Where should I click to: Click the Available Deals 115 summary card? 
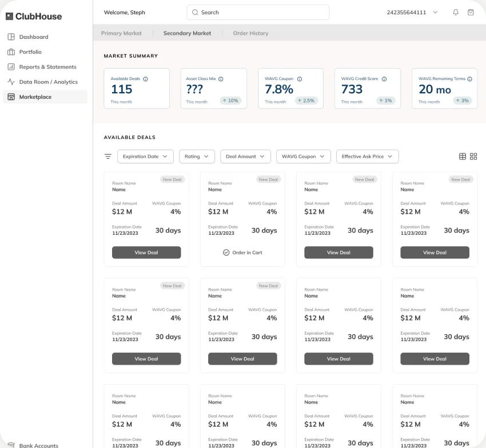pyautogui.click(x=137, y=89)
